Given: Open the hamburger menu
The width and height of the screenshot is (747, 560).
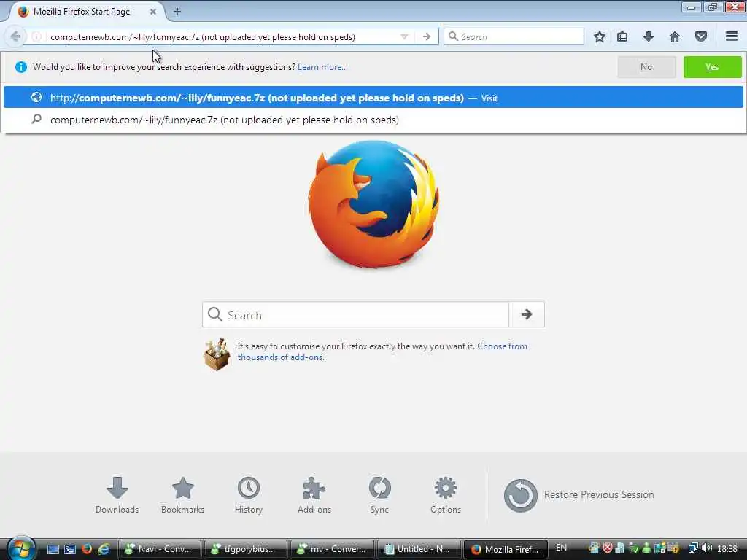Looking at the screenshot, I should pos(732,36).
